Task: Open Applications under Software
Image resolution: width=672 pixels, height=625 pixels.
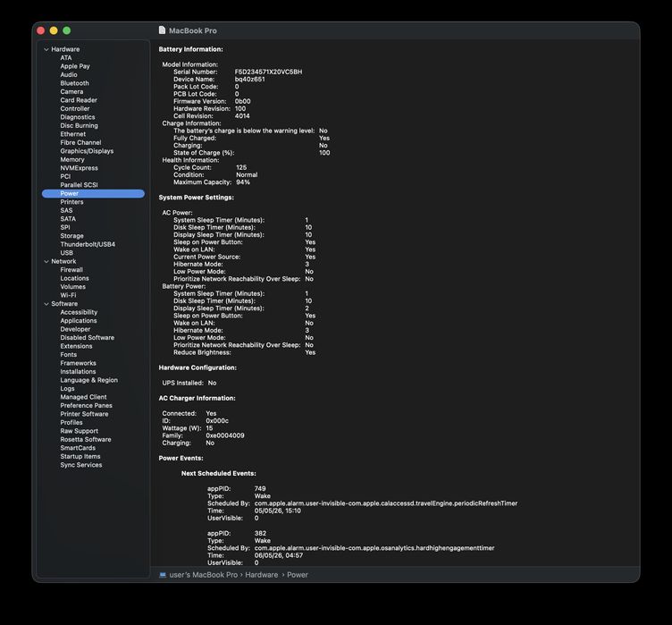Action: pos(79,321)
